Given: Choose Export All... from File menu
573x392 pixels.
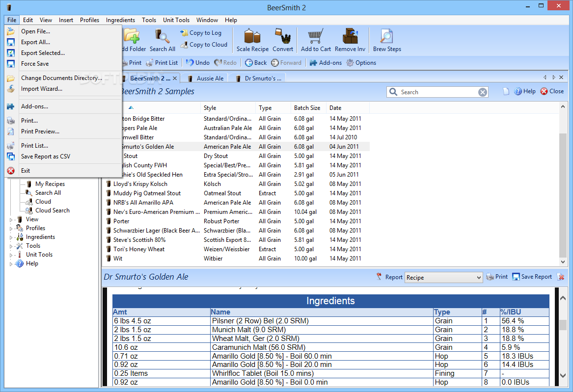Looking at the screenshot, I should coord(63,42).
